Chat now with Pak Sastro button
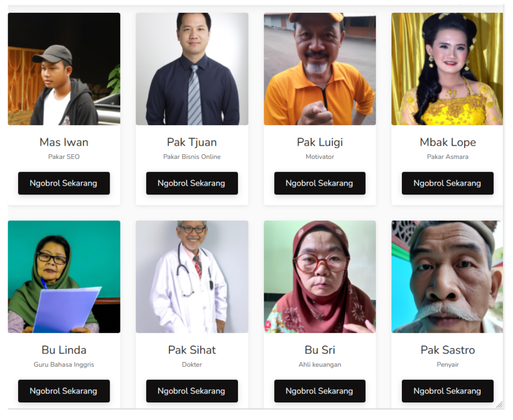 [447, 391]
